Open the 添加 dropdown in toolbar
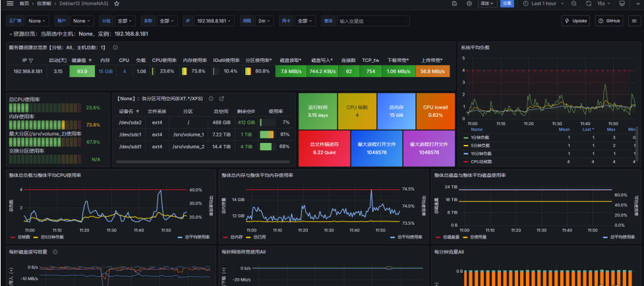Screen dimensions: 644x286 pyautogui.click(x=488, y=3)
